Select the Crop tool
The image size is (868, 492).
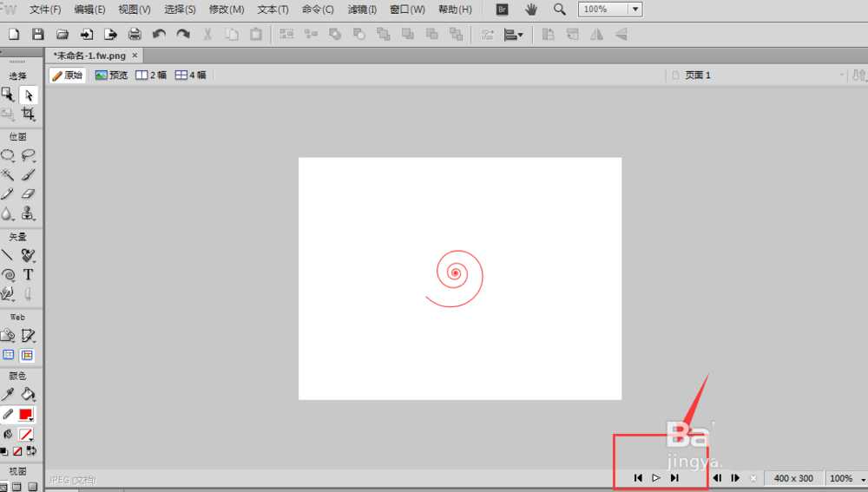click(29, 114)
